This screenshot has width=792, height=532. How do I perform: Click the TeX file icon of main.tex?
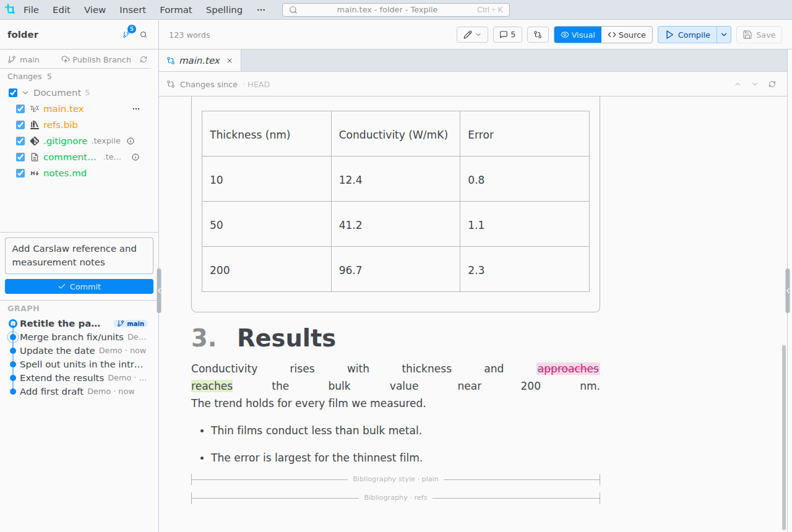point(35,109)
